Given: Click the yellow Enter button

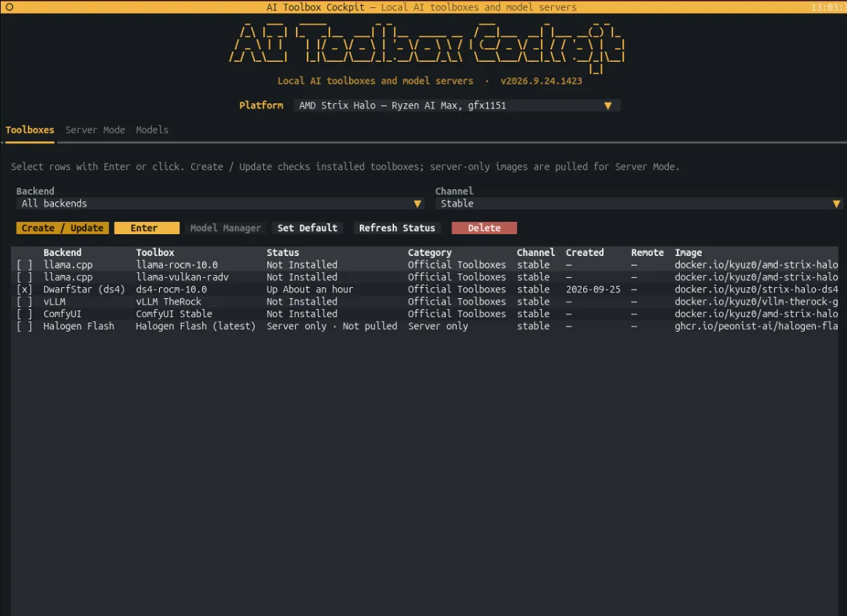Looking at the screenshot, I should [146, 228].
